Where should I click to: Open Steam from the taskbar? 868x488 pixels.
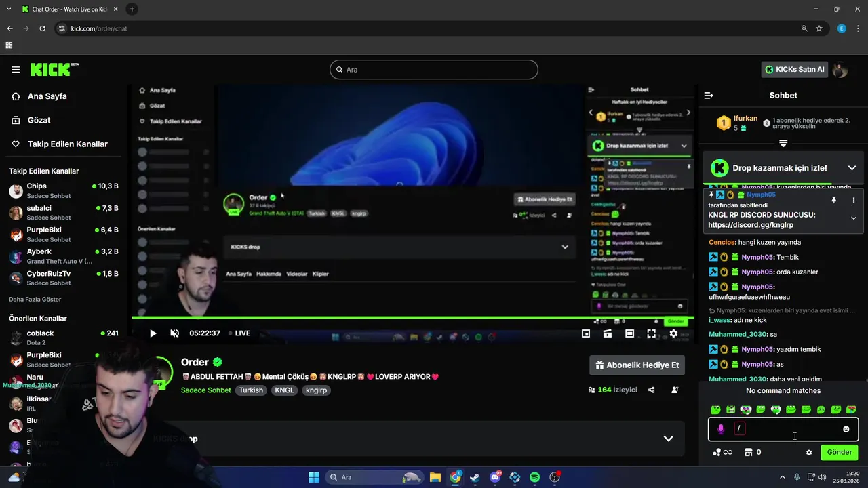point(475,477)
